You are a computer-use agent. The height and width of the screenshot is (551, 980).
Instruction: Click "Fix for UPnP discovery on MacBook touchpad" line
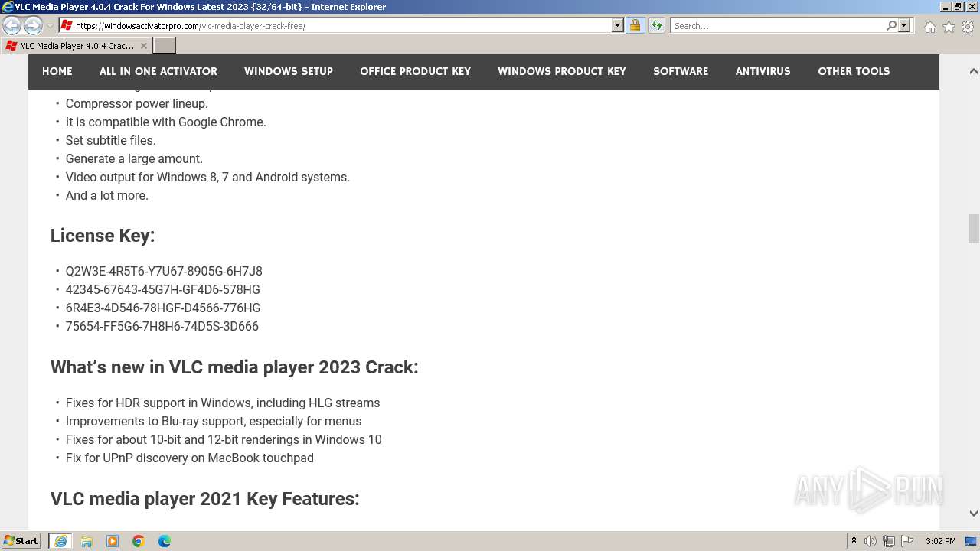(190, 458)
